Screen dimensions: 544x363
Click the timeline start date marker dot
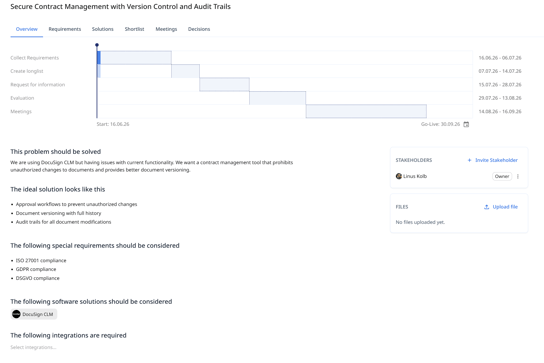coord(97,45)
